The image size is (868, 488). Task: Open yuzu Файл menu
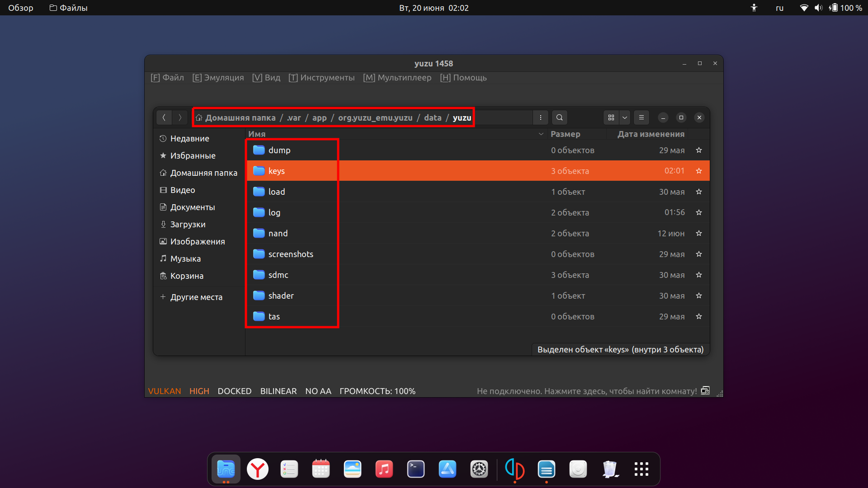point(167,78)
